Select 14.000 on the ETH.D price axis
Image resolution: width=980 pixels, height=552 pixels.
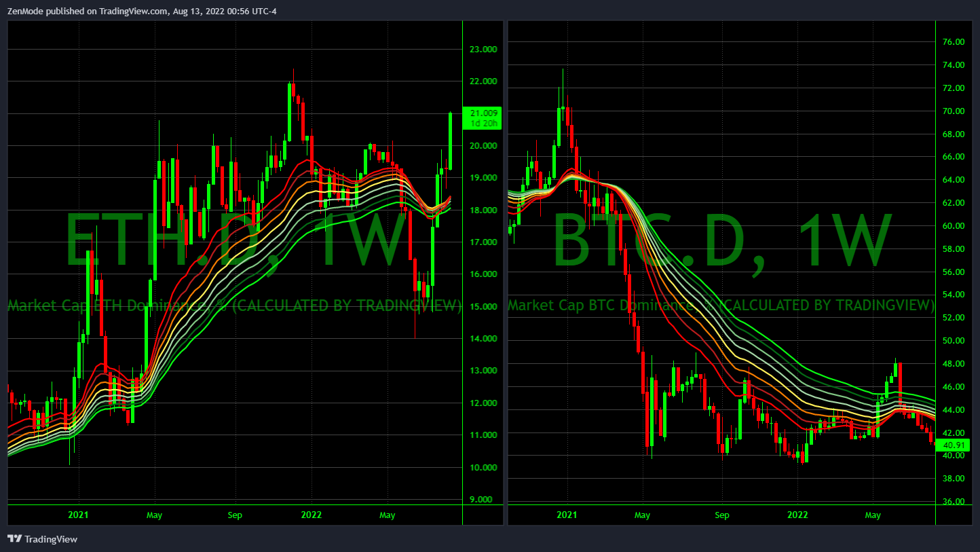pos(484,338)
